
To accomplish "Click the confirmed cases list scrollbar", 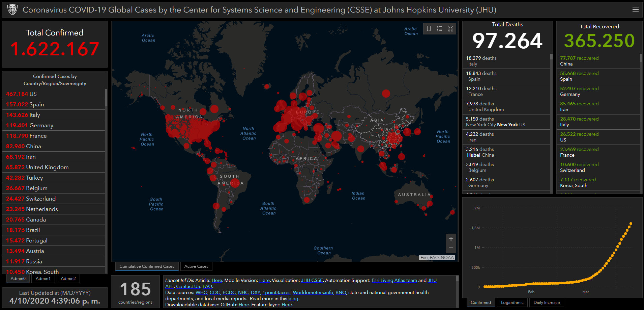I will tap(106, 98).
